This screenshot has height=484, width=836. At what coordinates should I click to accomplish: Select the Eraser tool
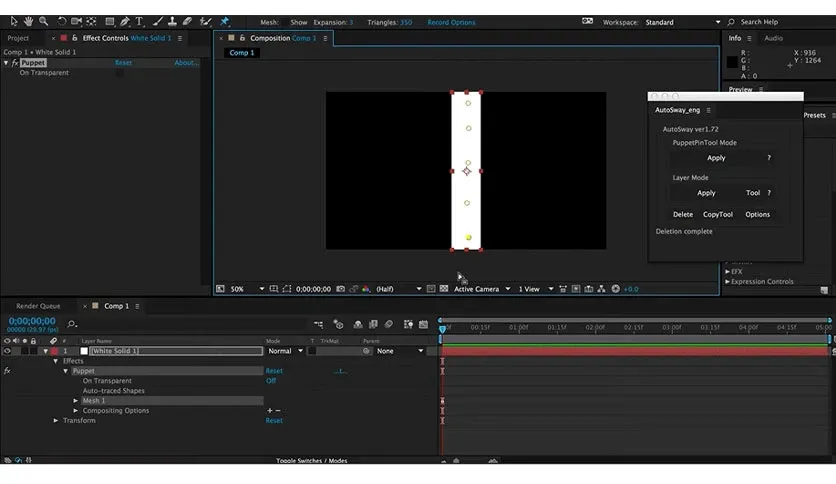[x=187, y=21]
